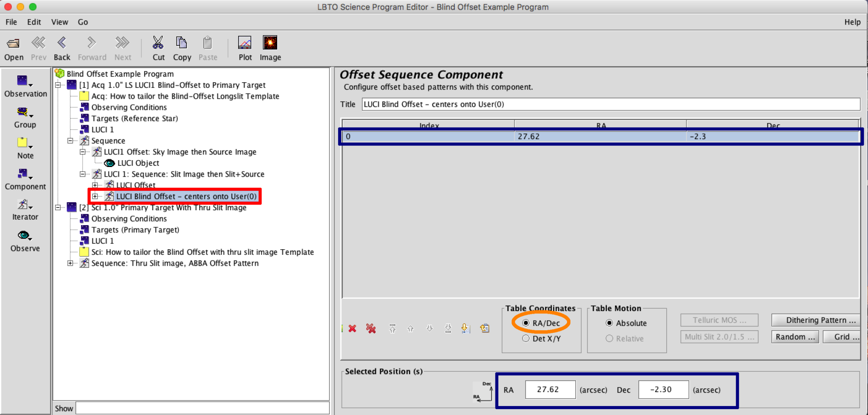Viewport: 868px width, 415px height.
Task: Collapse LUCI 1: Sequence Slit Image node
Action: pyautogui.click(x=83, y=174)
